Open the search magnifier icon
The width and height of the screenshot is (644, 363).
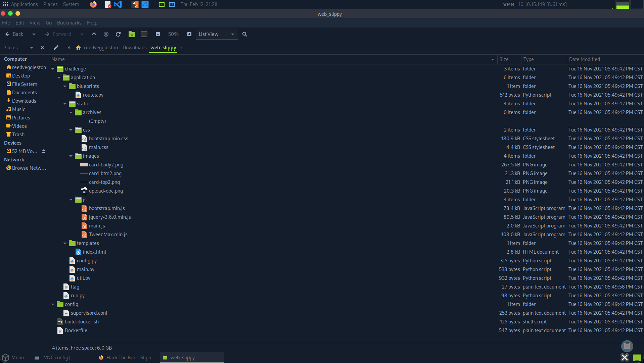pos(245,34)
